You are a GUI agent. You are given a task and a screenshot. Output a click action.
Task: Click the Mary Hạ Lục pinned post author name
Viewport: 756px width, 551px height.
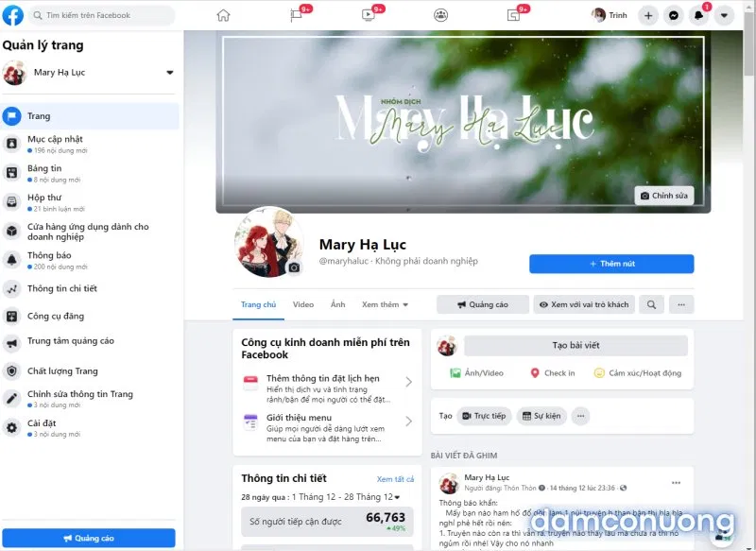pos(487,477)
